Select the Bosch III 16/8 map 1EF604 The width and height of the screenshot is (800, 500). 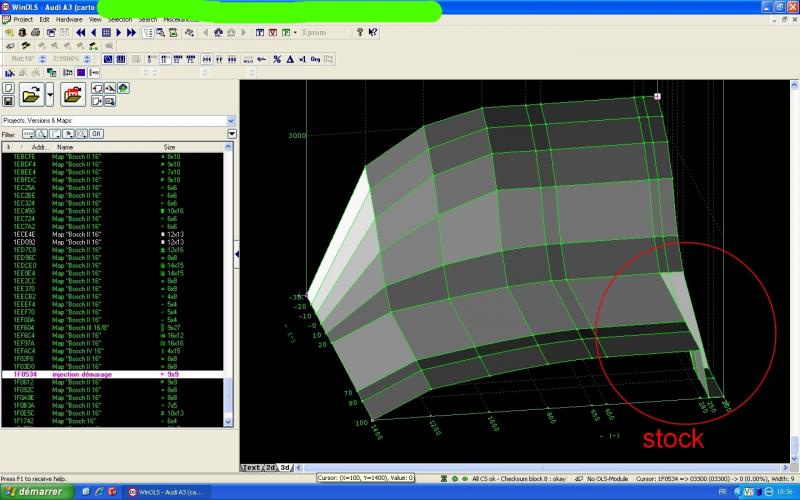click(112, 328)
